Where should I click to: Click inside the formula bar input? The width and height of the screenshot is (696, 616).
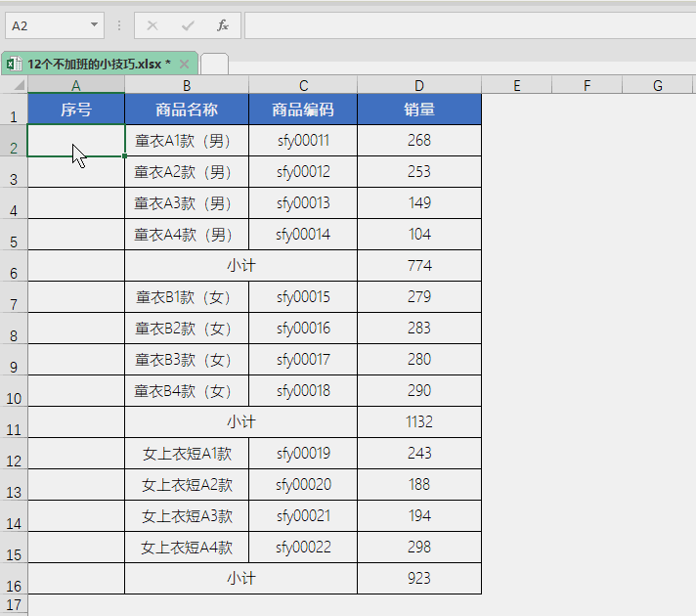[469, 25]
